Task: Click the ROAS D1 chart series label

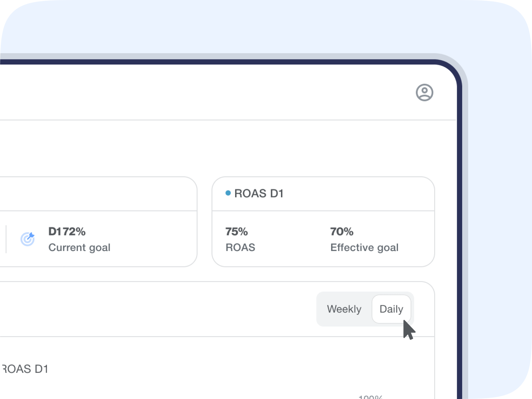Action: 25,369
